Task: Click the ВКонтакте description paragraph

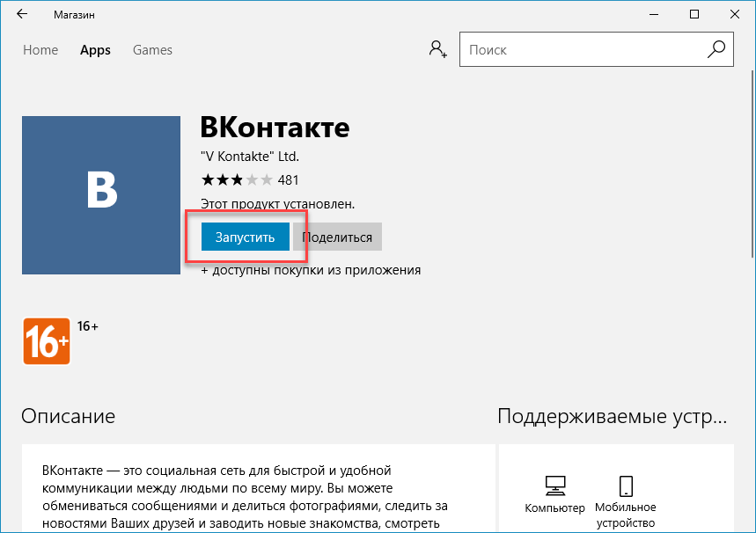Action: coord(245,497)
